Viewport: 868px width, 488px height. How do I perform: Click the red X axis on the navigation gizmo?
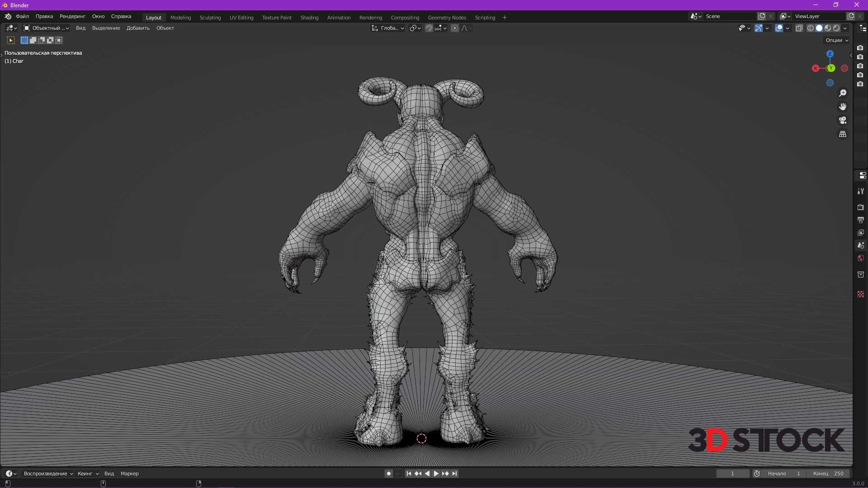[815, 68]
